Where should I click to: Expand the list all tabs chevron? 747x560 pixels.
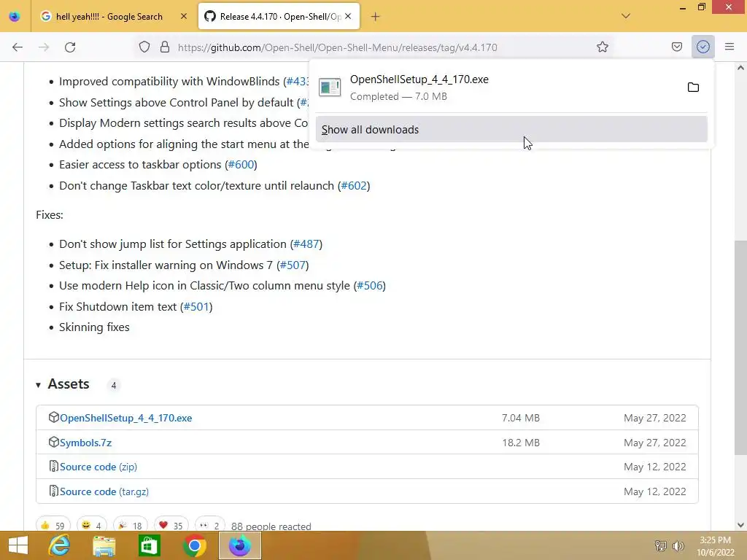[626, 16]
